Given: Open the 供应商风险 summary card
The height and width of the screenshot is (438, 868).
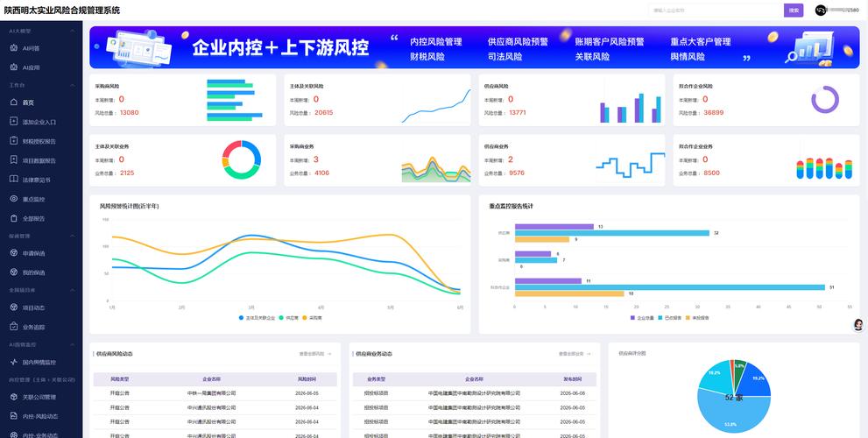Looking at the screenshot, I should coord(572,100).
